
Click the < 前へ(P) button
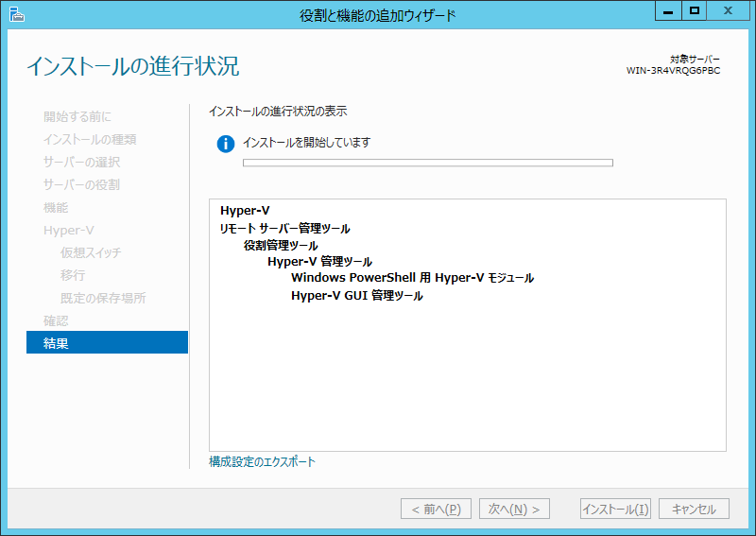pyautogui.click(x=436, y=509)
